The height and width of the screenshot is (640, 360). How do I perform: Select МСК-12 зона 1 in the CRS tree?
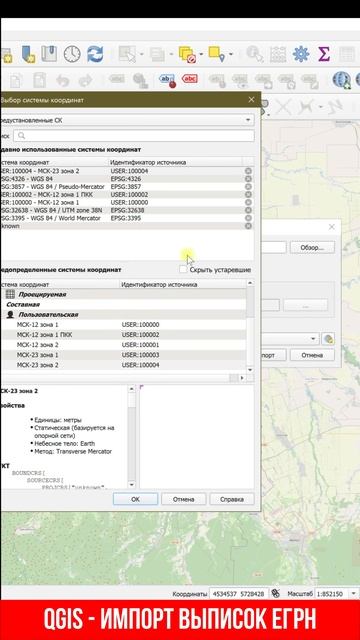click(123, 324)
